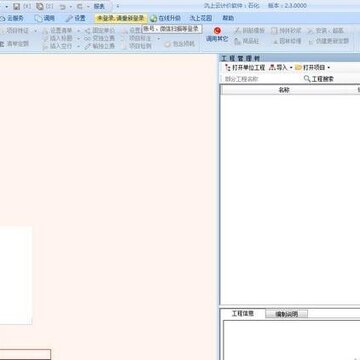
Task: Click the 在线升级 globe button
Action: (165, 18)
